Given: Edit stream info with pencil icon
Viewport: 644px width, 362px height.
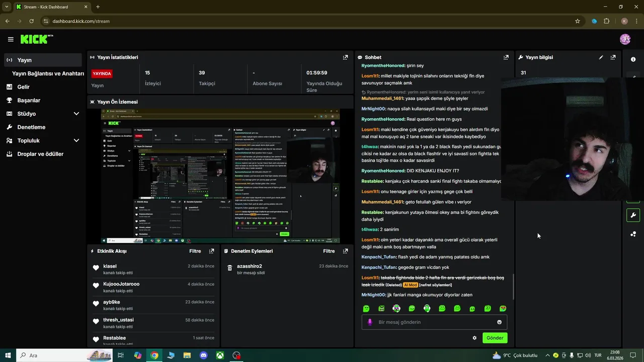Looking at the screenshot, I should coord(601,57).
